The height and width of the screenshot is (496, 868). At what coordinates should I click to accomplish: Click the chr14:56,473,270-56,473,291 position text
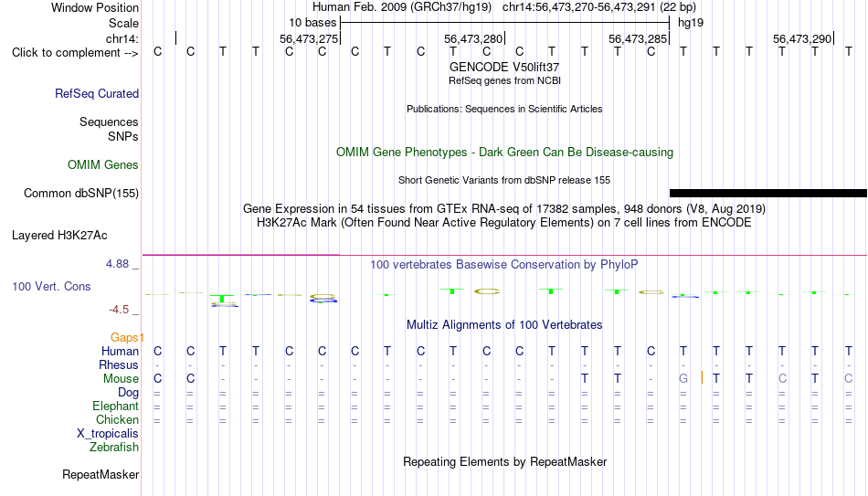coord(578,7)
